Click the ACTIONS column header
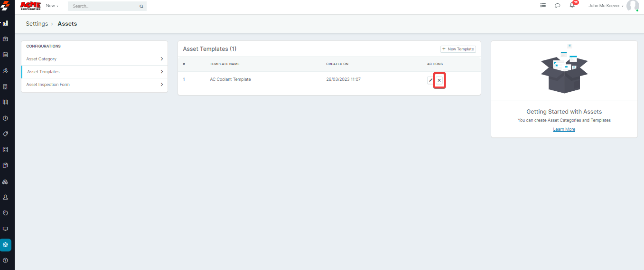 tap(435, 64)
